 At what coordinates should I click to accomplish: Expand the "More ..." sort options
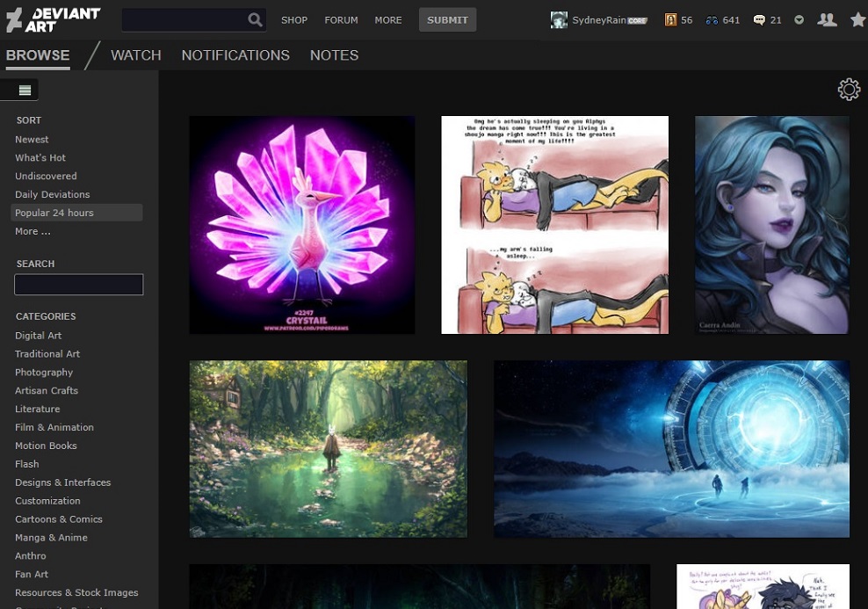[32, 231]
